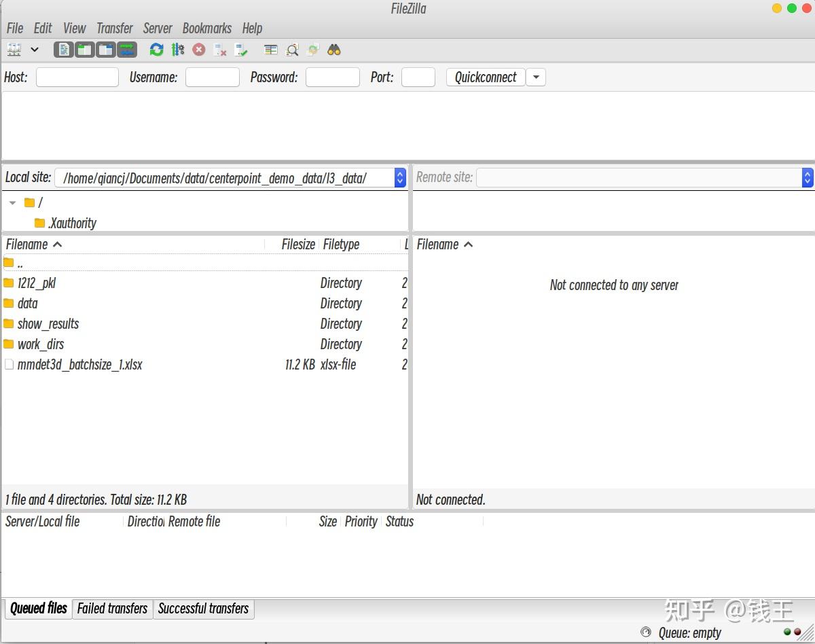Open the Remote site path dropdown

coord(808,178)
